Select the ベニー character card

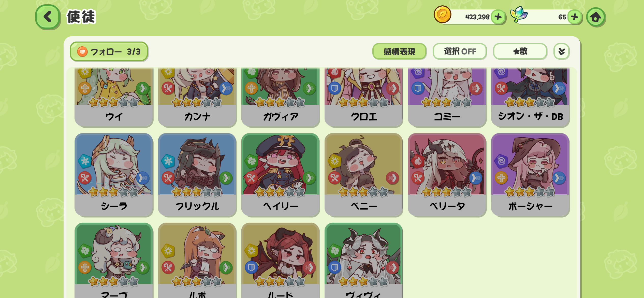[x=364, y=175]
